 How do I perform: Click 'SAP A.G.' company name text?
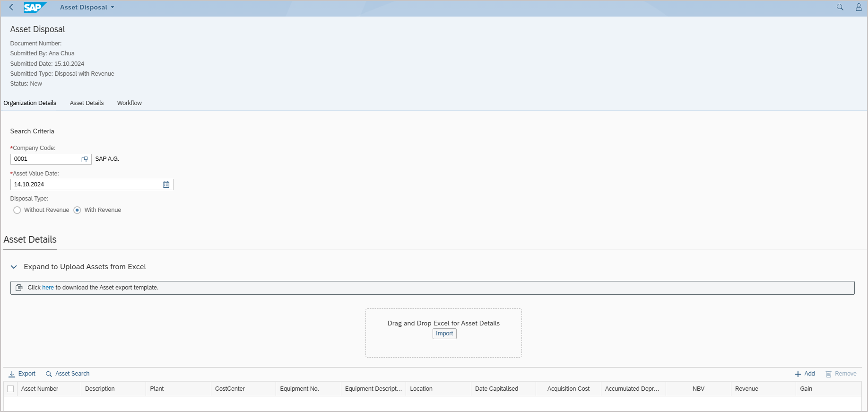point(107,159)
